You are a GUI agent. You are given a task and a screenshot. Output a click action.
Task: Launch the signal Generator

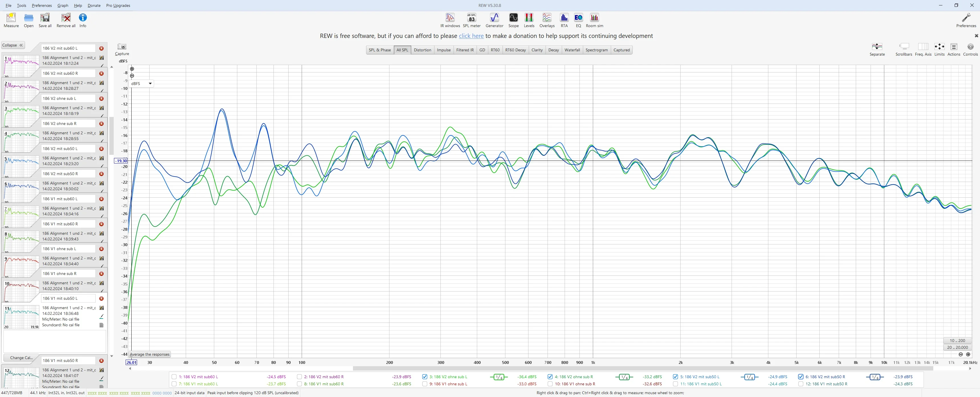click(x=494, y=20)
